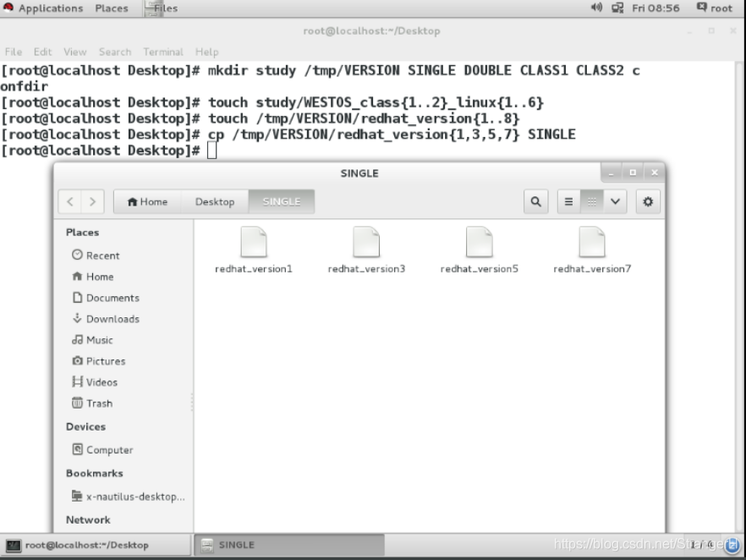This screenshot has width=746, height=560.
Task: Open the root user menu
Action: click(715, 8)
